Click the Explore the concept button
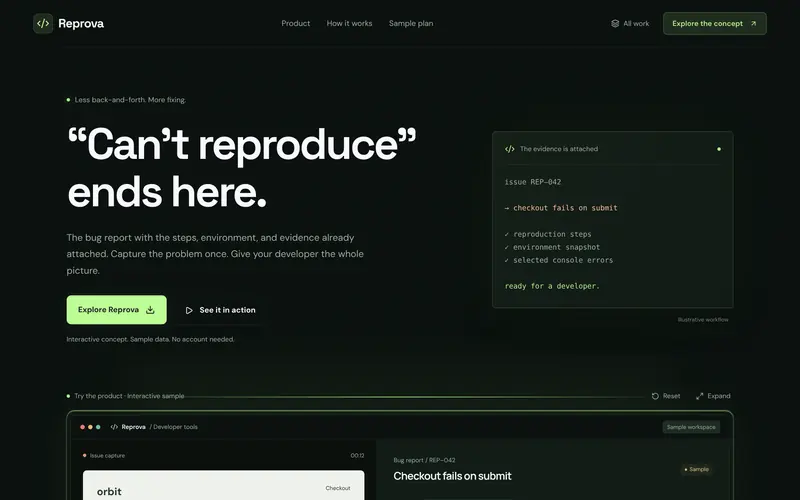This screenshot has width=800, height=500. (714, 23)
